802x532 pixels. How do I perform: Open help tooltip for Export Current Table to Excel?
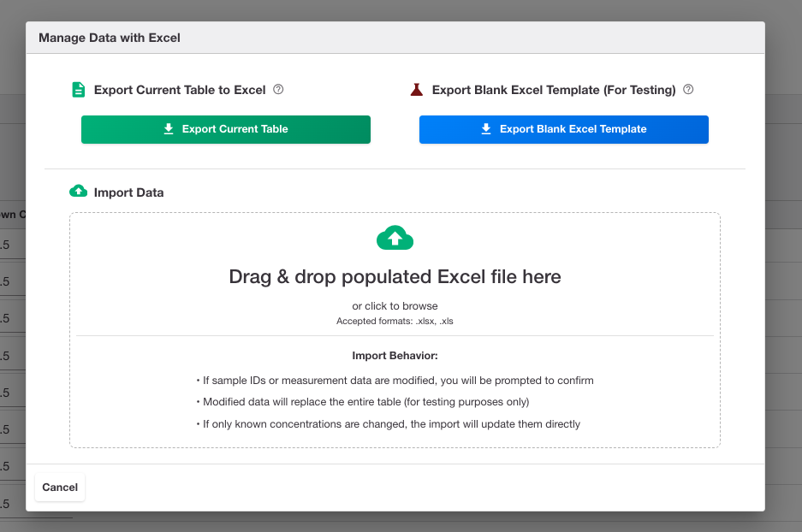coord(278,90)
